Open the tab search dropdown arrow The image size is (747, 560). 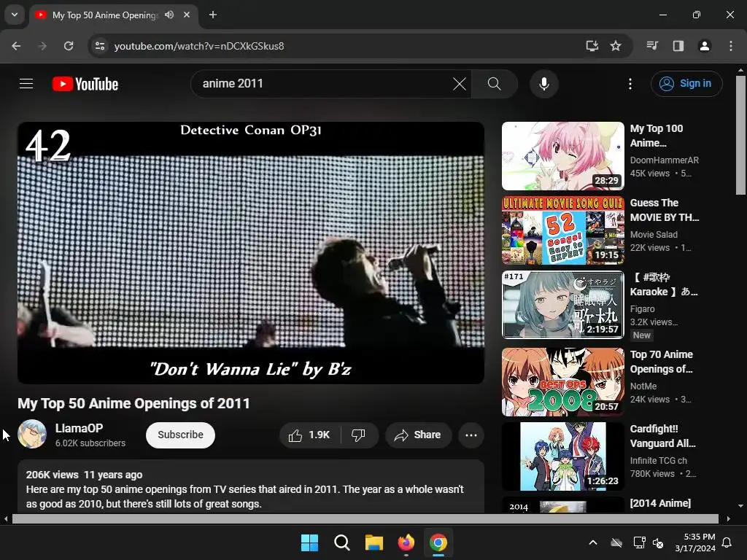pyautogui.click(x=15, y=15)
